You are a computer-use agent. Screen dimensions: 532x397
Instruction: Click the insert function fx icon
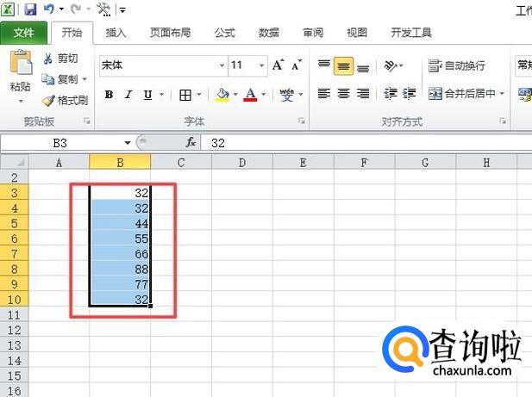191,143
